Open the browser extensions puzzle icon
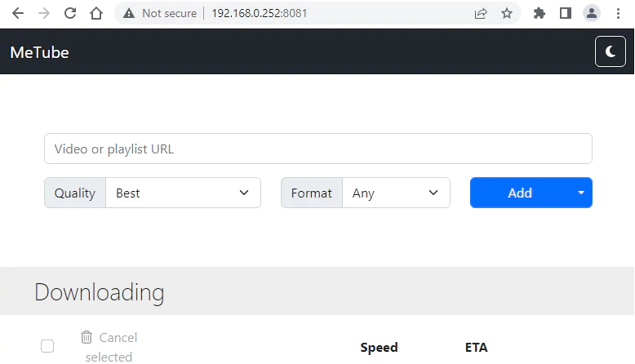The height and width of the screenshot is (364, 635). (x=540, y=13)
